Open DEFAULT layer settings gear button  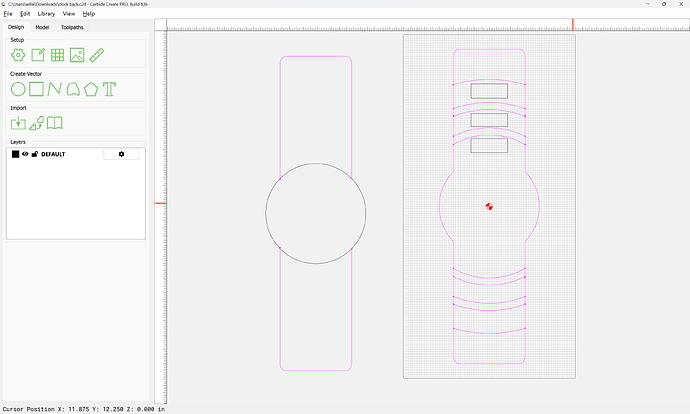pos(121,154)
